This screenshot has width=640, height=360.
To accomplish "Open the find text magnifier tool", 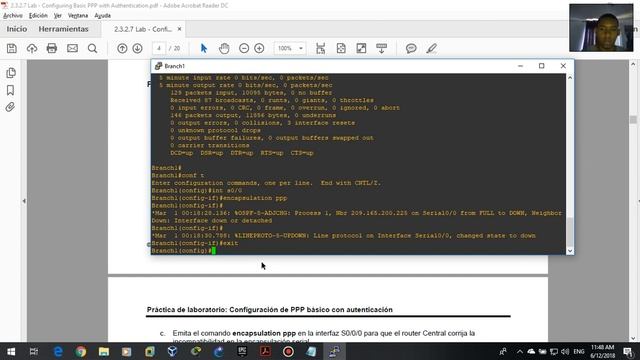I will 93,49.
